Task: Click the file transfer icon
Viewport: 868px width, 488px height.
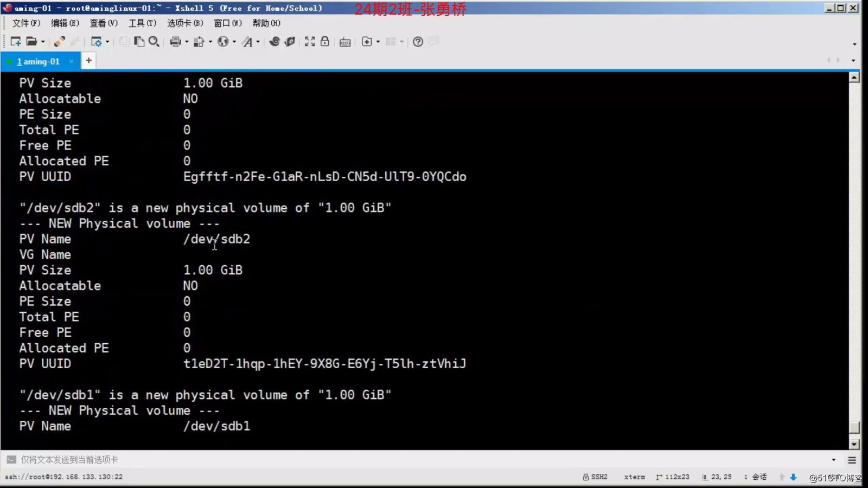Action: (199, 42)
